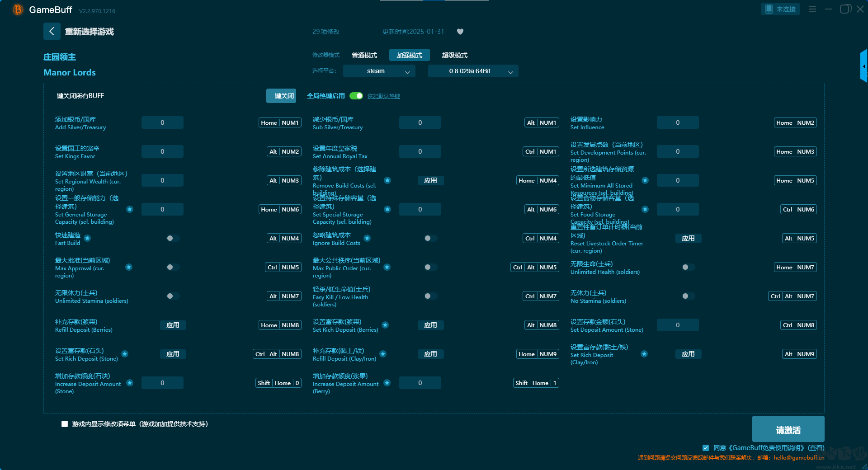868x470 pixels.
Task: Open the hamburger menu icon in title bar
Action: click(x=812, y=9)
